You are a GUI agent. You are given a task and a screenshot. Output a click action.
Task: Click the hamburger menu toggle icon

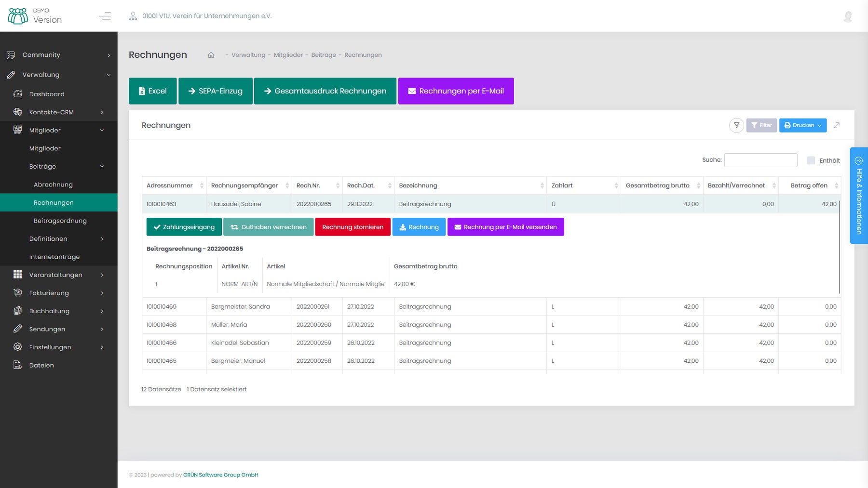[x=105, y=16]
